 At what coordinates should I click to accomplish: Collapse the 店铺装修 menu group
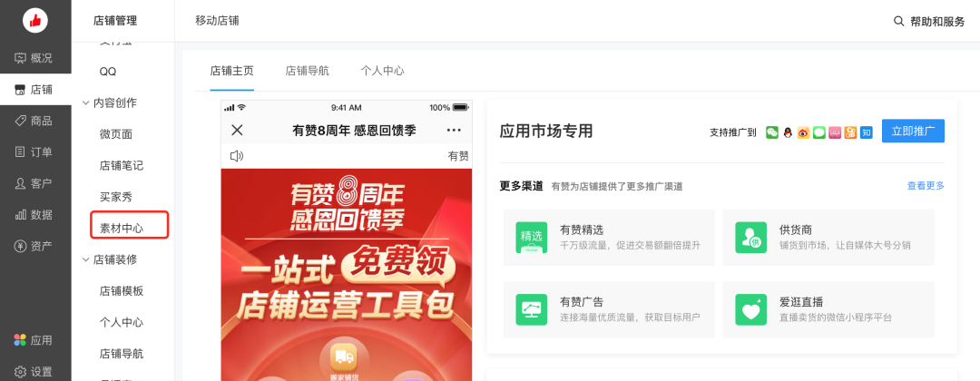coord(85,259)
